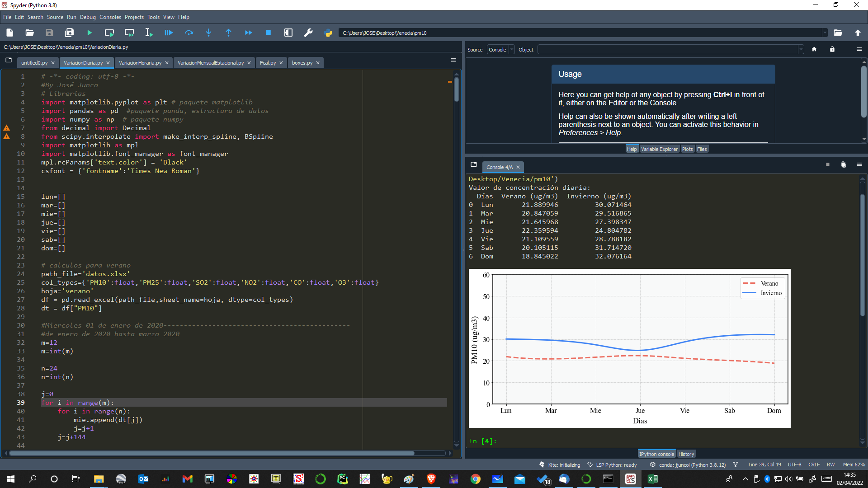The width and height of the screenshot is (868, 488).
Task: Open the PYTHONPATH manager Python icon
Action: click(328, 33)
